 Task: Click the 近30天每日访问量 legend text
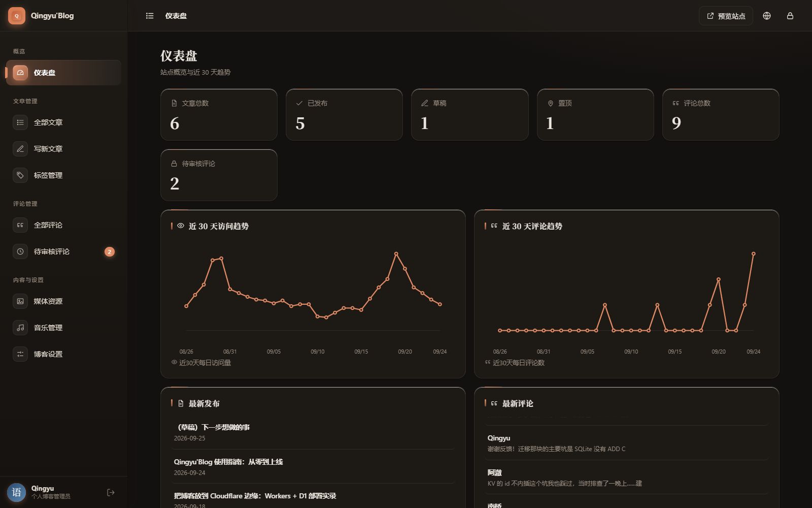[205, 363]
